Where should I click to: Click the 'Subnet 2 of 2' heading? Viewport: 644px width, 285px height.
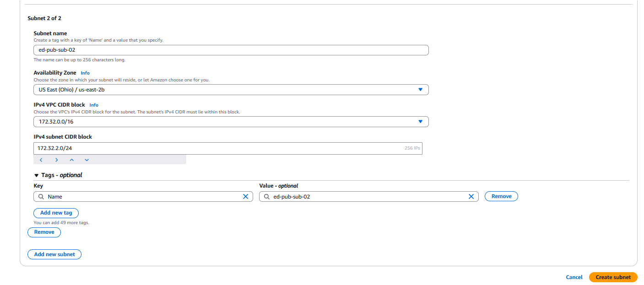[44, 18]
